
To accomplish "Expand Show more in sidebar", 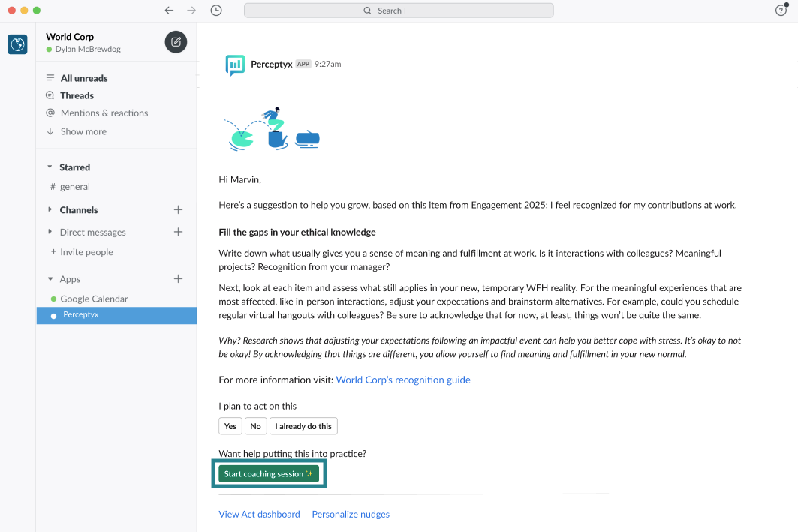I will click(83, 131).
